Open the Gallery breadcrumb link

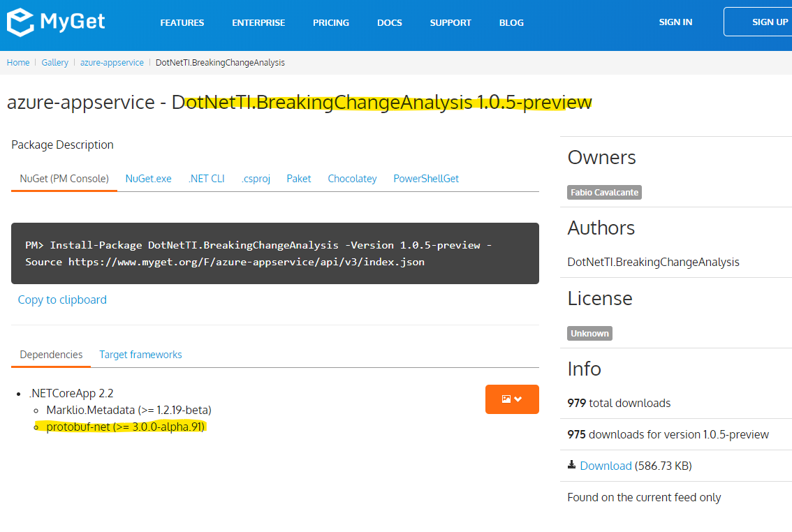[54, 63]
